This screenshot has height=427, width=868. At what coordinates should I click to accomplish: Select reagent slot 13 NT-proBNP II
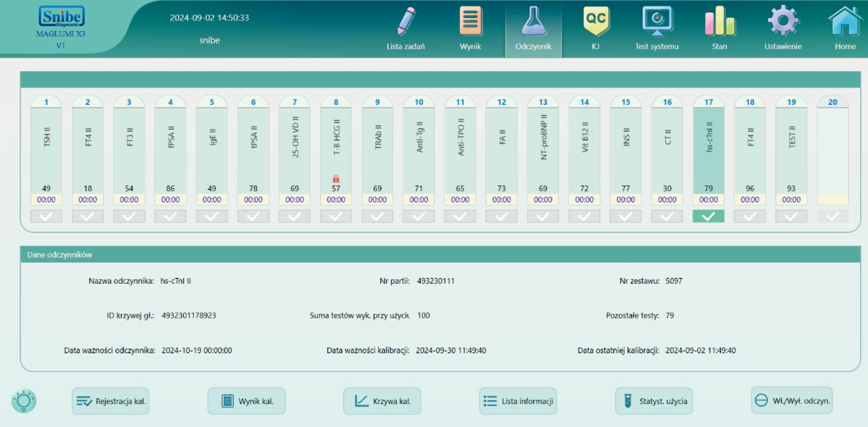(x=543, y=150)
